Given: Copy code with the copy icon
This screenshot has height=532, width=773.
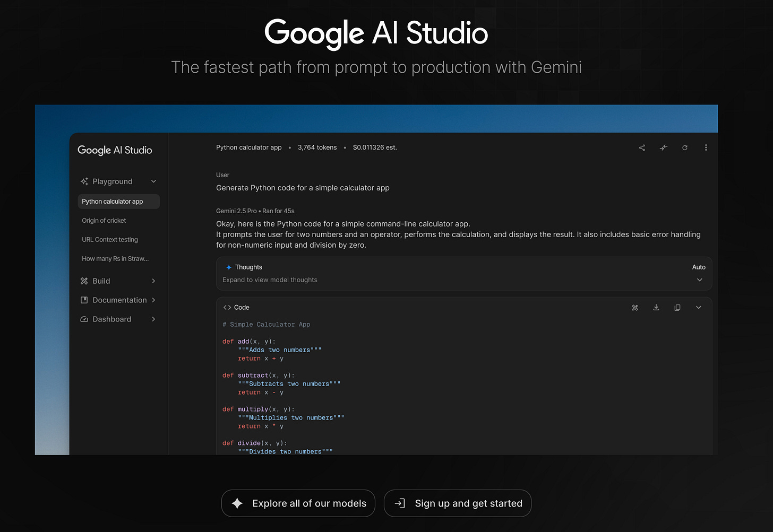Looking at the screenshot, I should (x=677, y=308).
